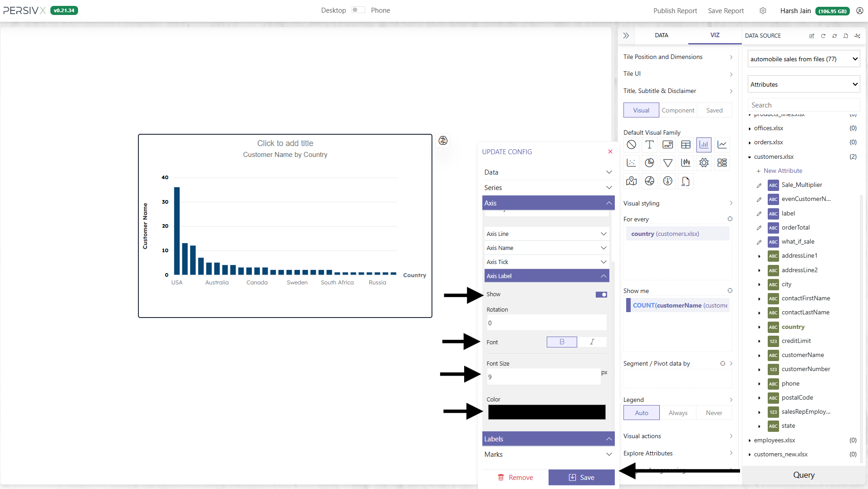Toggle bold font for axis label
Image resolution: width=868 pixels, height=489 pixels.
[562, 342]
